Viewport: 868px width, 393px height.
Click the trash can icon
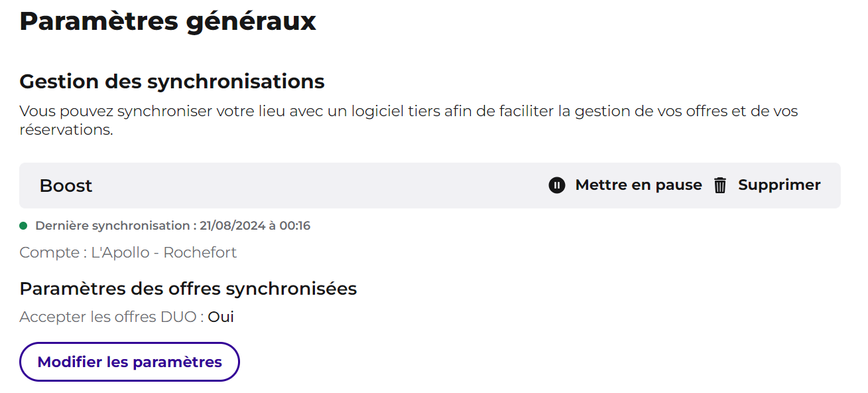[x=720, y=185]
